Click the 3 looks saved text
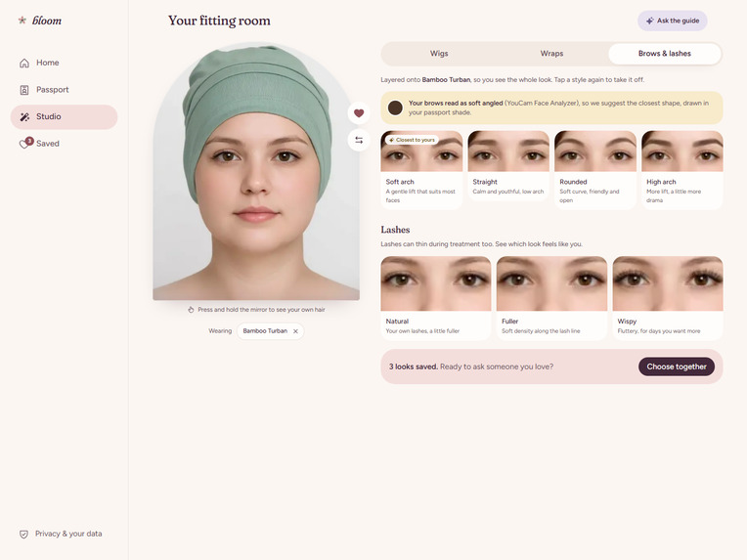This screenshot has height=560, width=747. click(413, 366)
